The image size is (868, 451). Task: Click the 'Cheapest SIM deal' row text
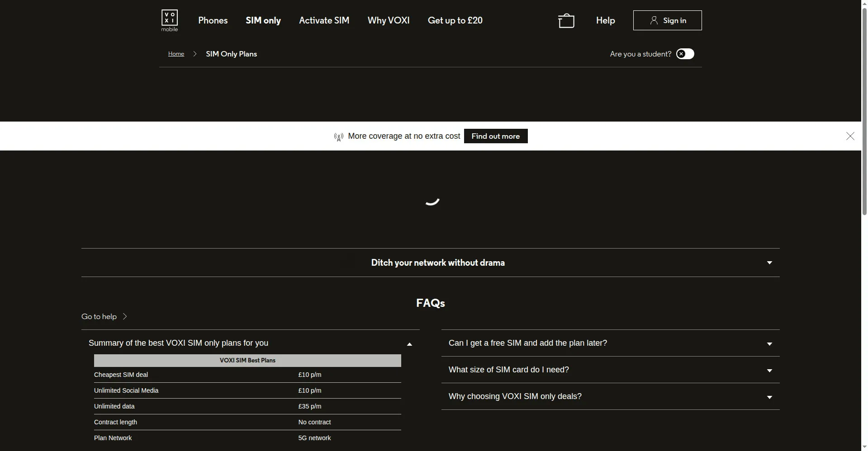pos(121,375)
